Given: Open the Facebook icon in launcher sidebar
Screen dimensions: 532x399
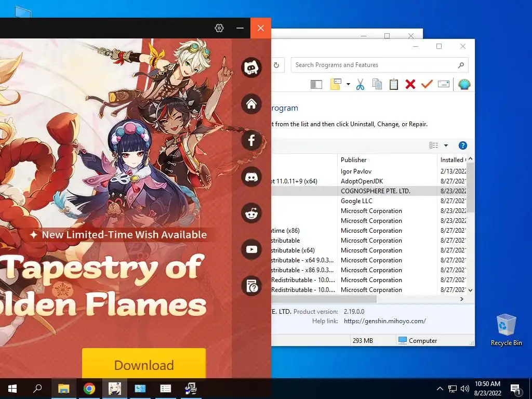Looking at the screenshot, I should click(x=251, y=140).
